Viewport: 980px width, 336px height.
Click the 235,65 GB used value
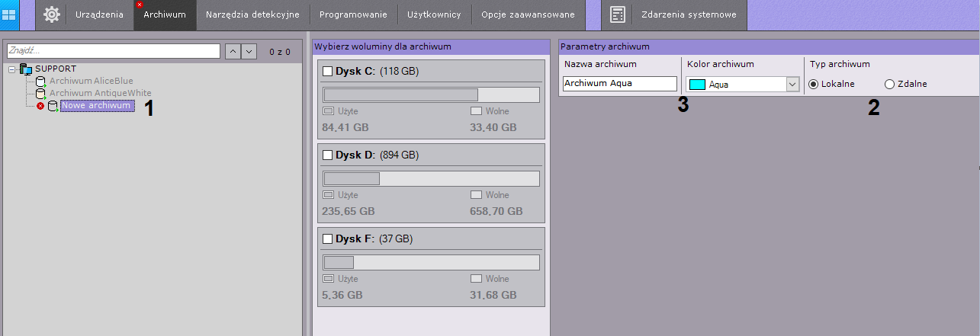pos(349,211)
